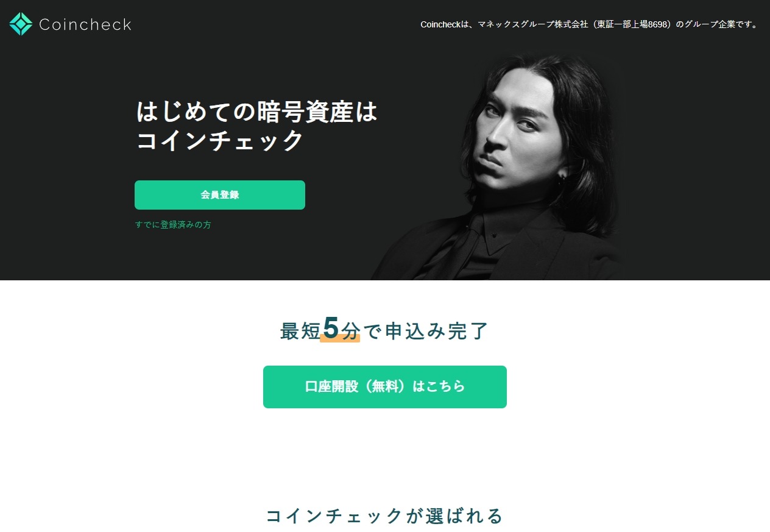Click the white コインチェック headline line
Viewport: 770px width, 532px height.
(x=219, y=141)
